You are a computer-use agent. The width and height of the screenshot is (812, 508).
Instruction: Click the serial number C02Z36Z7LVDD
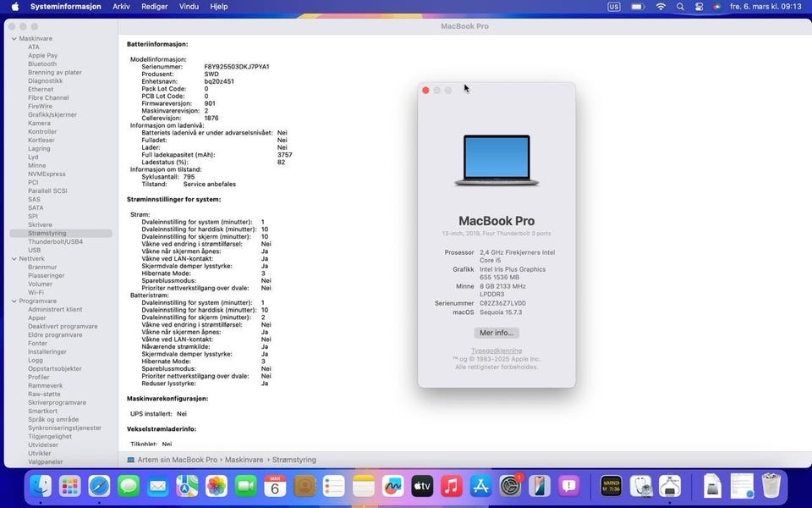pos(502,303)
